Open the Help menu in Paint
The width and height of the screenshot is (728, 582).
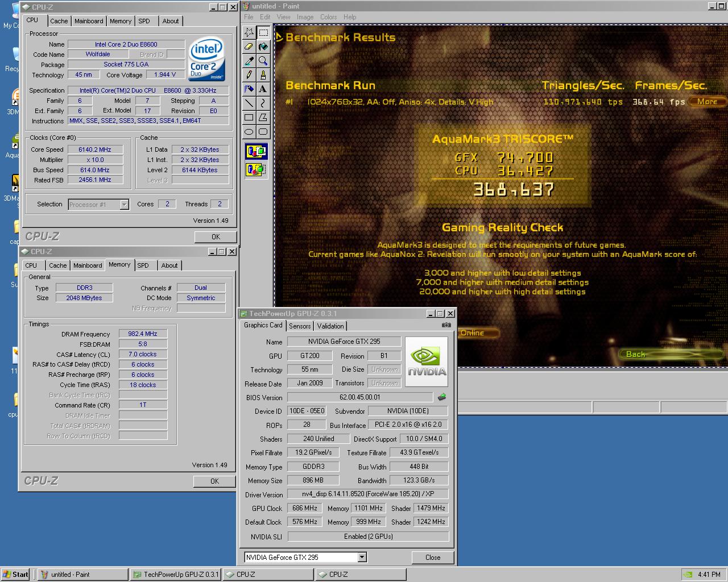(x=350, y=17)
